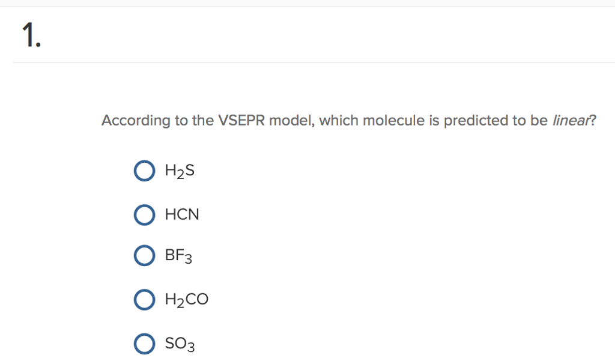Click the circle beside the first option
The image size is (615, 364).
click(144, 171)
